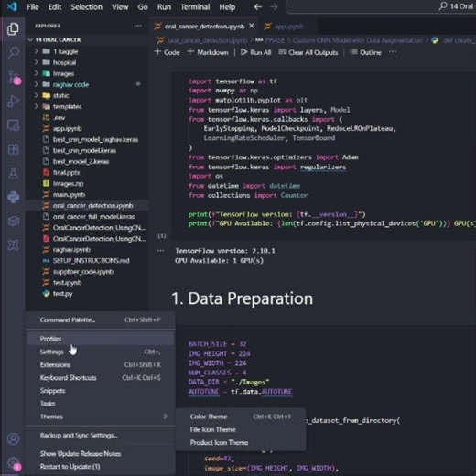Open Explorer more actions ellipsis
Image resolution: width=476 pixels, height=476 pixels.
138,26
